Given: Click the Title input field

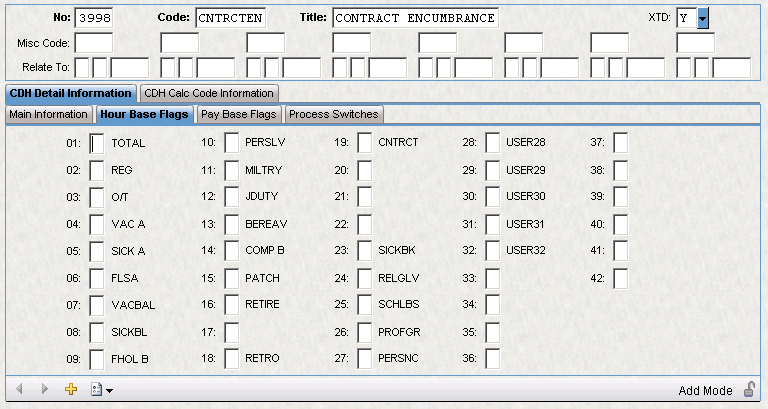Looking at the screenshot, I should coord(414,19).
